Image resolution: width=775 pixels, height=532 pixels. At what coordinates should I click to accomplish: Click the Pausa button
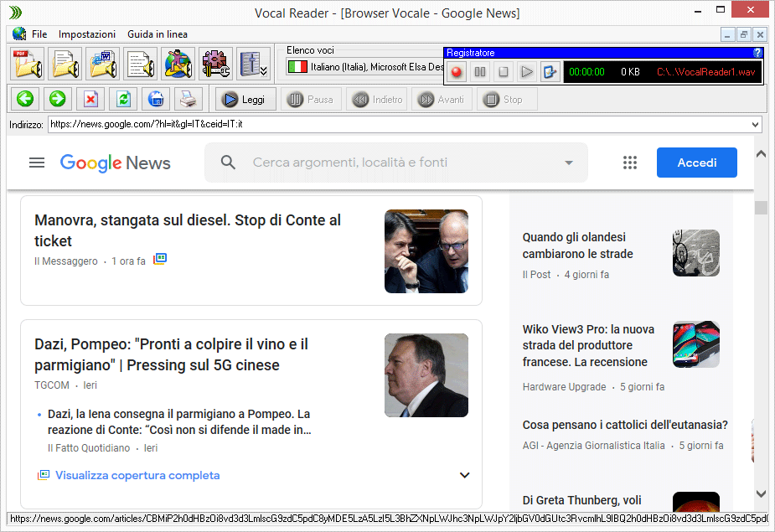tap(311, 100)
